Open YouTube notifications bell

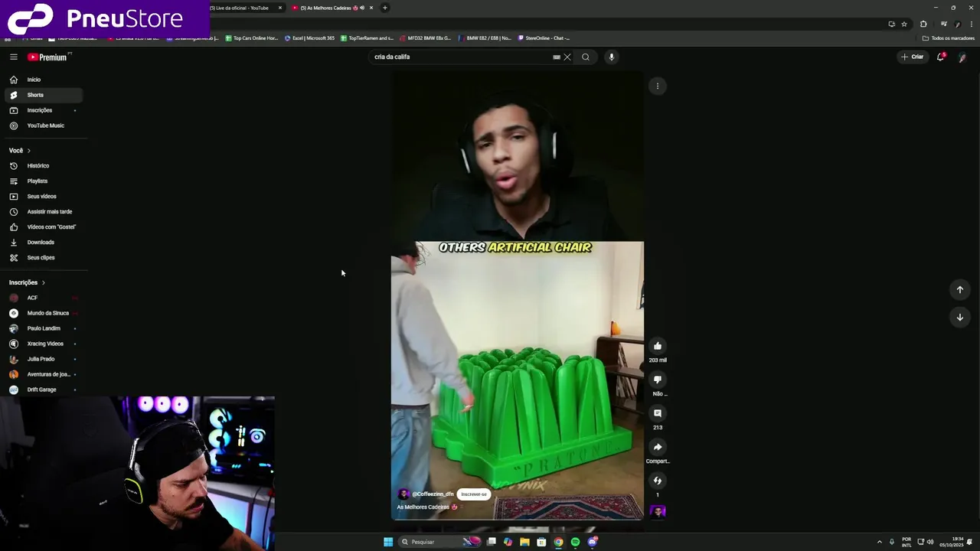941,57
